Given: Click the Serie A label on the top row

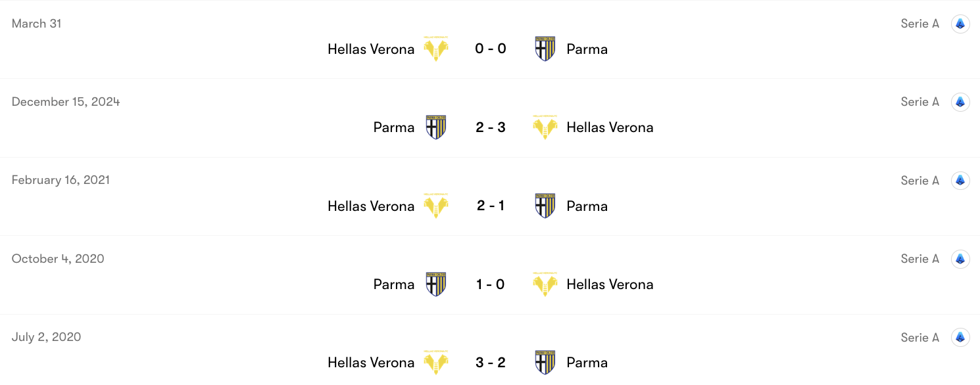Looking at the screenshot, I should (x=919, y=23).
